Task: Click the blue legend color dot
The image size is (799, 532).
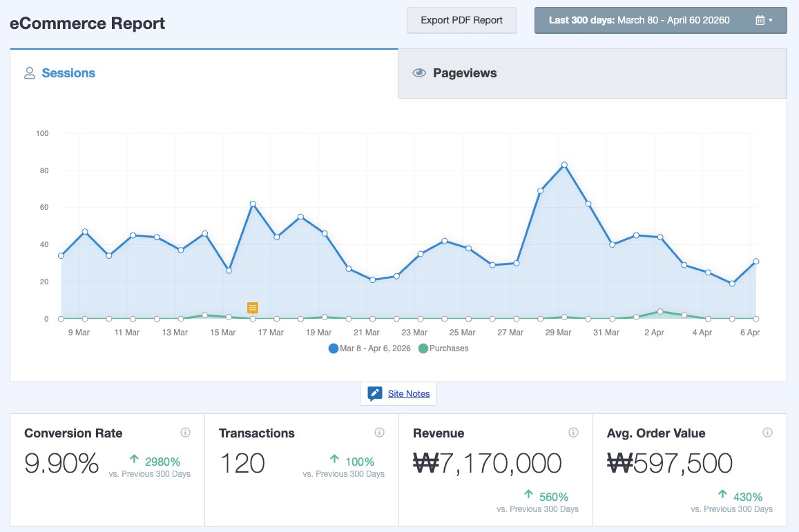Action: [334, 348]
